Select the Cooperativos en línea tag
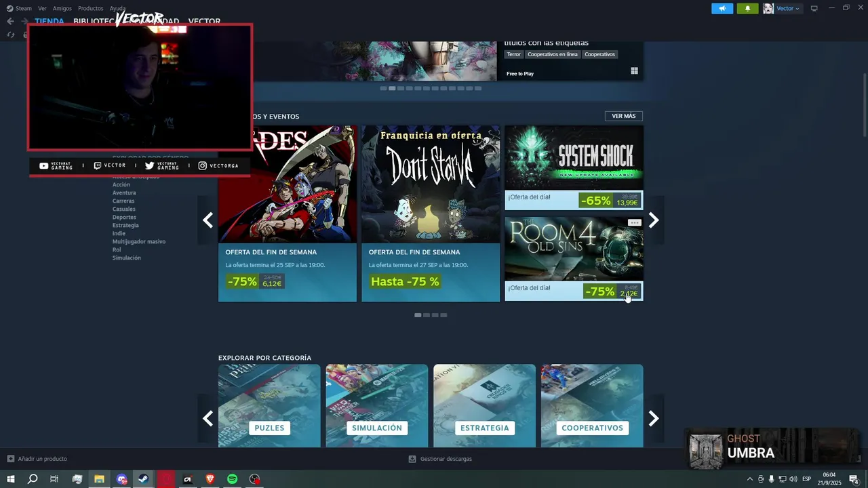Image resolution: width=868 pixels, height=488 pixels. coord(553,54)
